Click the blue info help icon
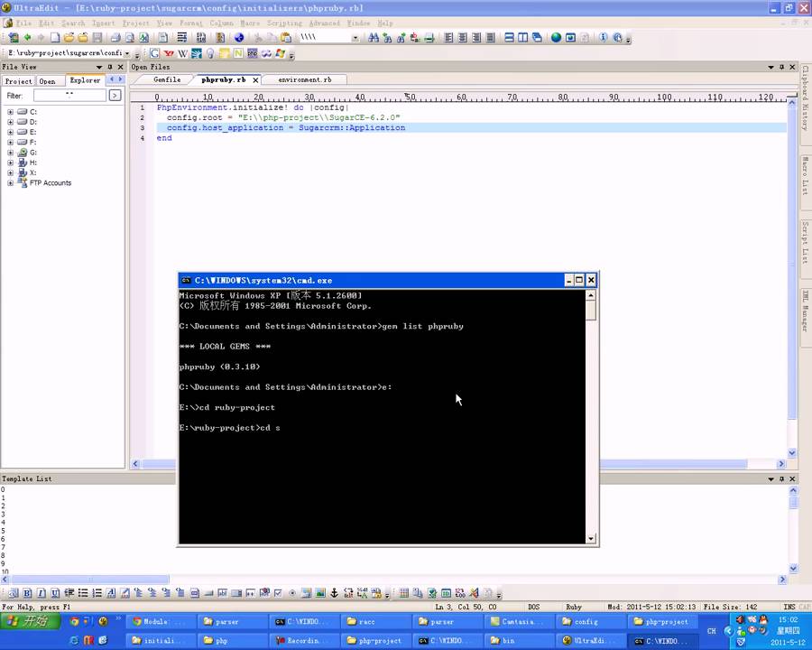 click(604, 37)
